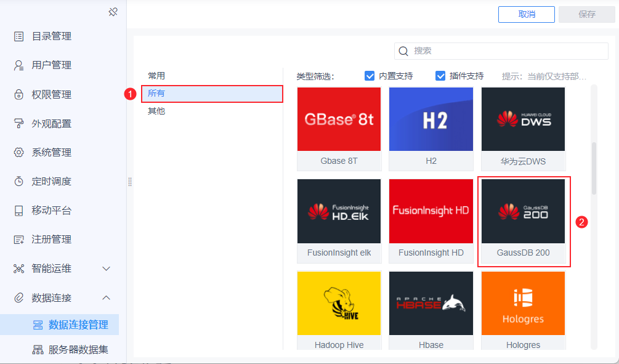Switch to the 所有 category
Screen dimensions: 619x364
(x=212, y=94)
